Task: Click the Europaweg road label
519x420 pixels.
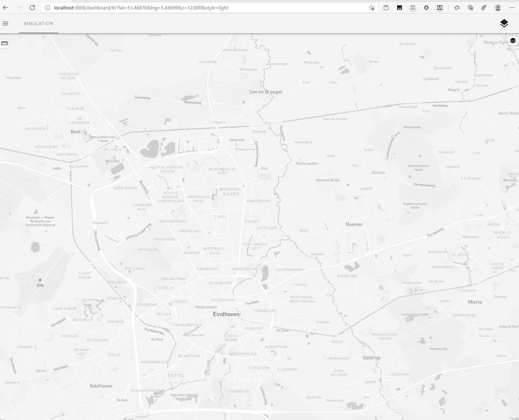Action: click(x=435, y=232)
